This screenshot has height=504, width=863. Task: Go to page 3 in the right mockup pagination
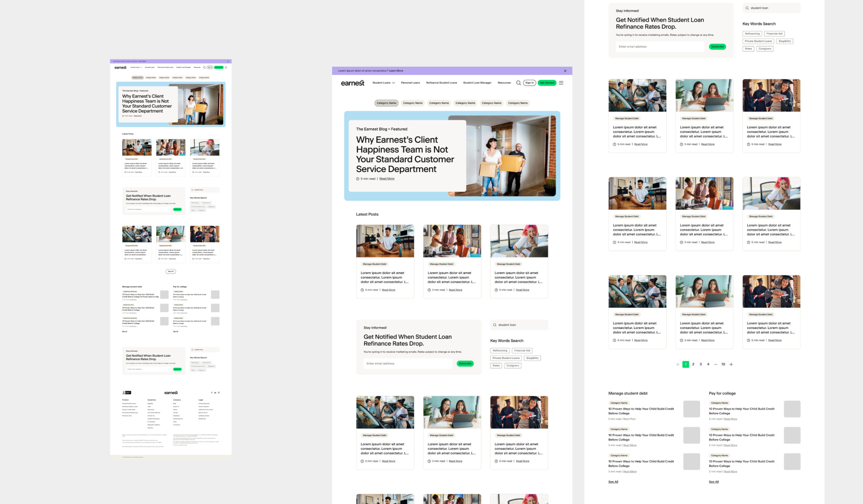click(x=701, y=364)
